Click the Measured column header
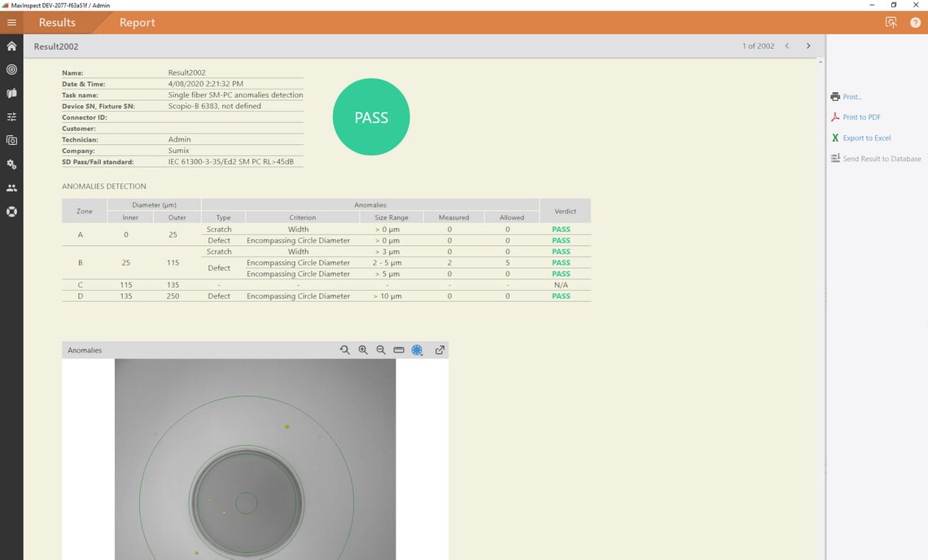This screenshot has height=560, width=928. tap(454, 217)
